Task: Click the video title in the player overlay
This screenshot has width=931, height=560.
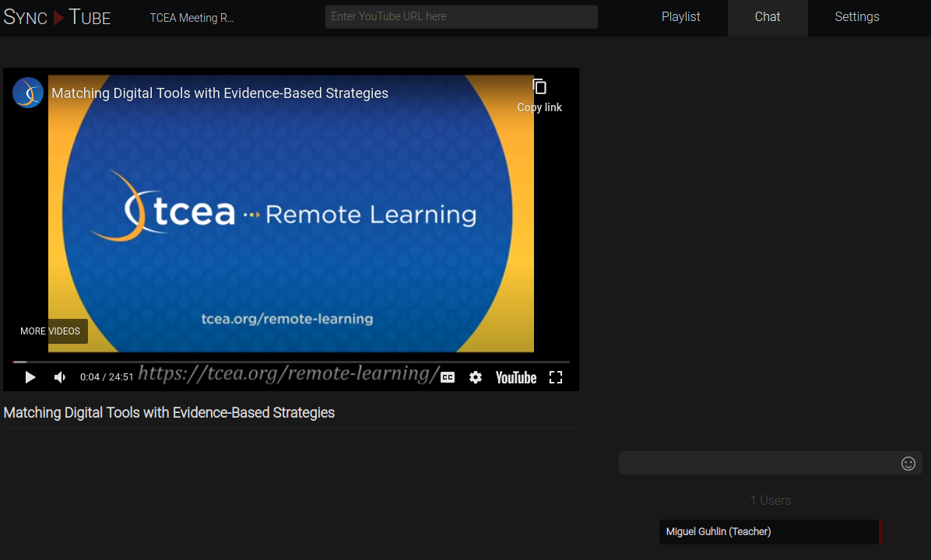Action: coord(220,93)
